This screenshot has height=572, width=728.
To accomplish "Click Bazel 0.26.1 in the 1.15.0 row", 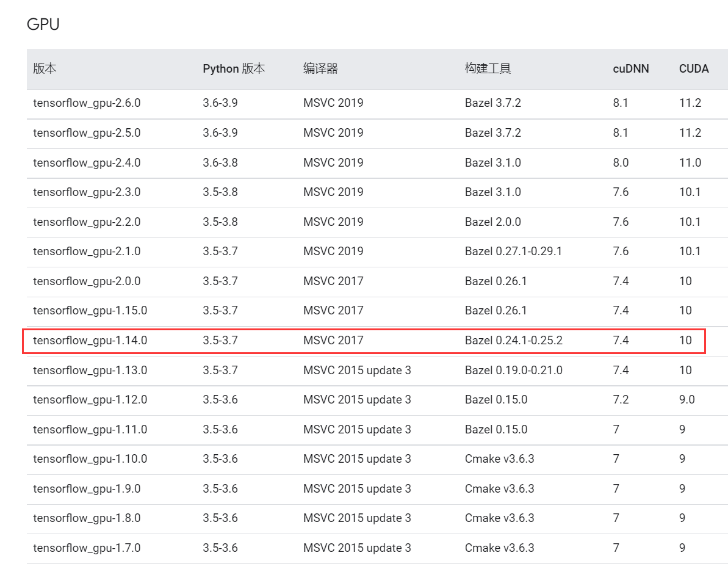I will click(496, 311).
